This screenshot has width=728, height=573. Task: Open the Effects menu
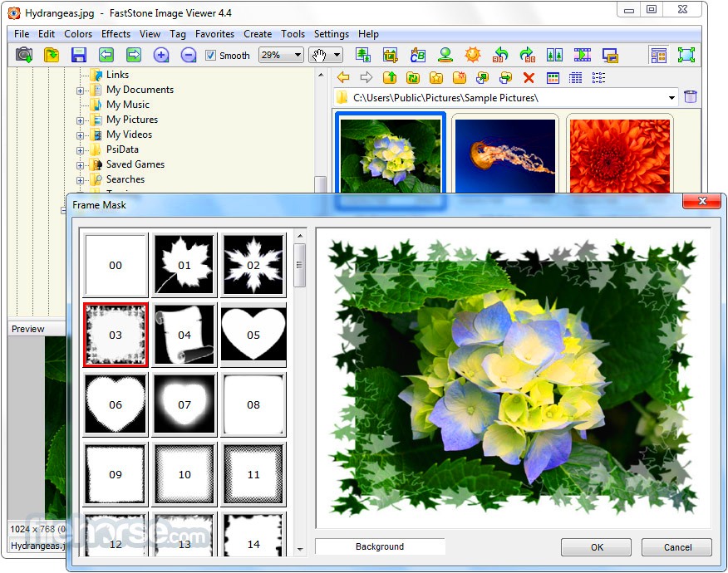point(116,34)
